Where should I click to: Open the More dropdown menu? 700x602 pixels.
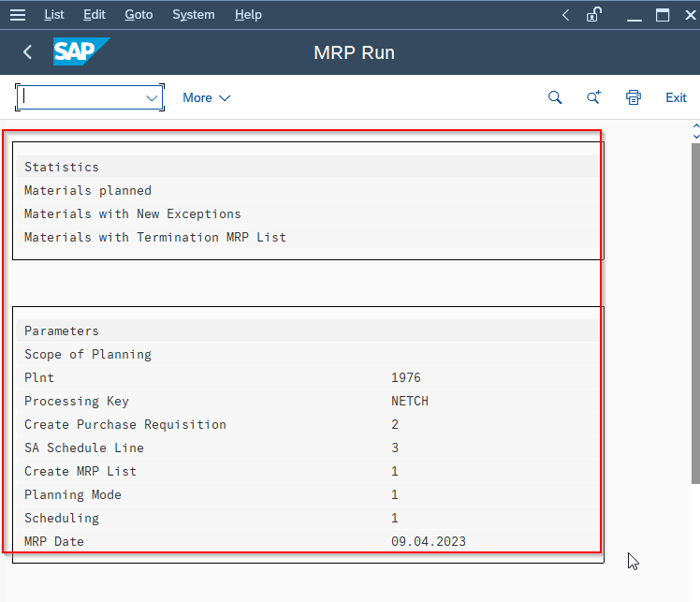[x=206, y=97]
